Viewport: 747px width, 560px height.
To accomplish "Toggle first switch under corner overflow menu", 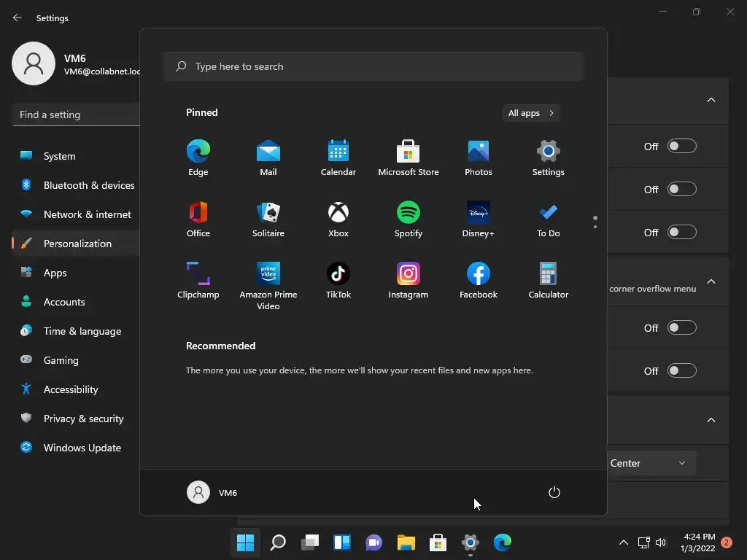I will click(682, 327).
